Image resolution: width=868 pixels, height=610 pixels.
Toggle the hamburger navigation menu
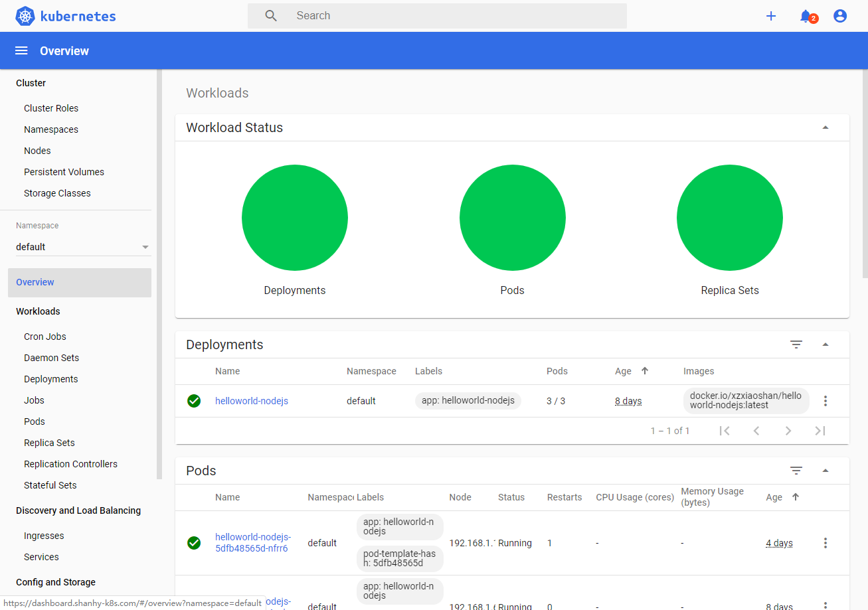pos(21,51)
